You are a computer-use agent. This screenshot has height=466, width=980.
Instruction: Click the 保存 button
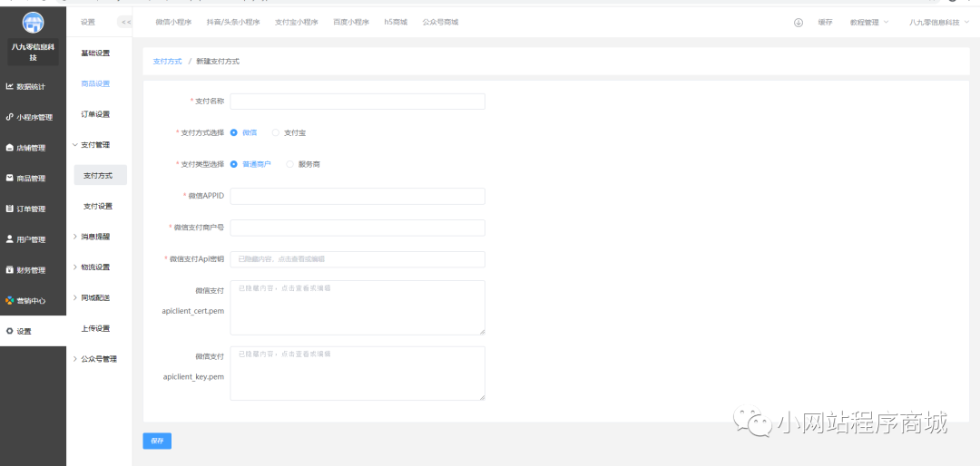click(x=157, y=441)
